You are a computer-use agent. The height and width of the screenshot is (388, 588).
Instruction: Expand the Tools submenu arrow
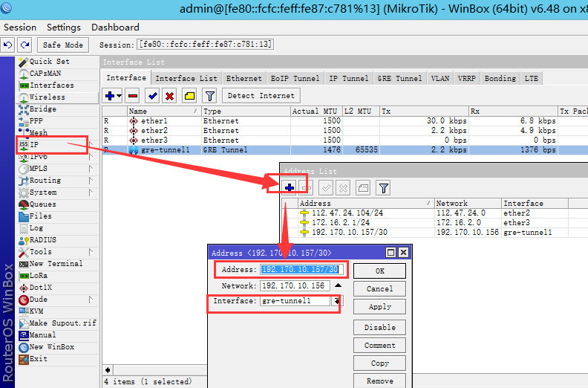[x=91, y=252]
